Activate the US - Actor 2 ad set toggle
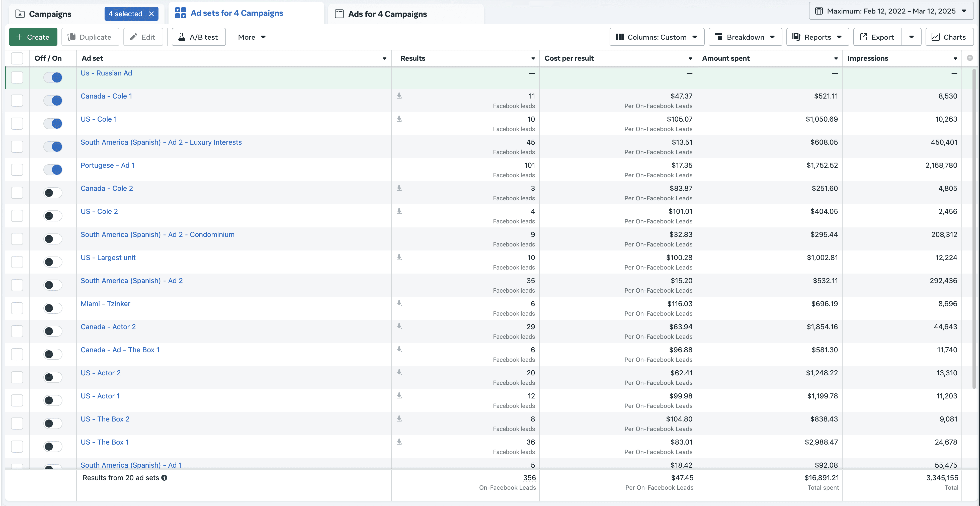 [53, 377]
